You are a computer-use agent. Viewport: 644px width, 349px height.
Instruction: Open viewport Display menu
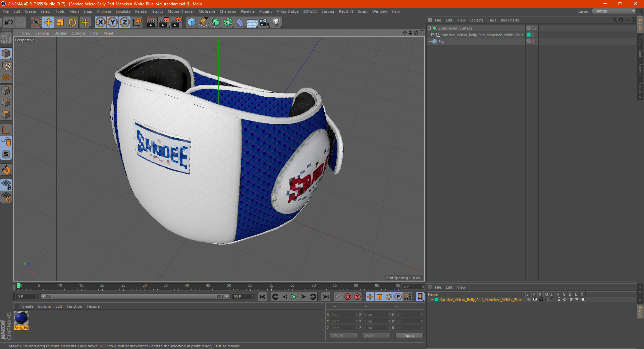(60, 33)
